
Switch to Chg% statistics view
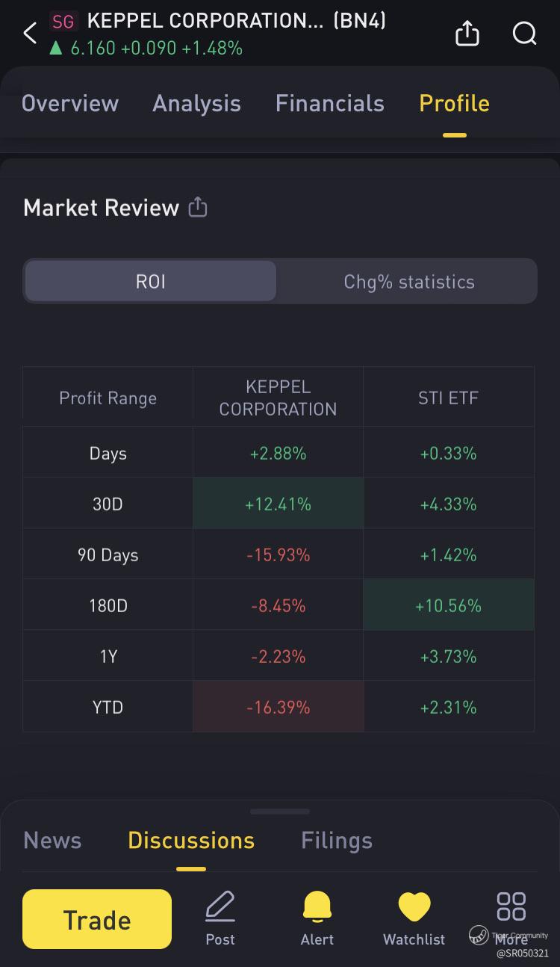[x=409, y=281]
